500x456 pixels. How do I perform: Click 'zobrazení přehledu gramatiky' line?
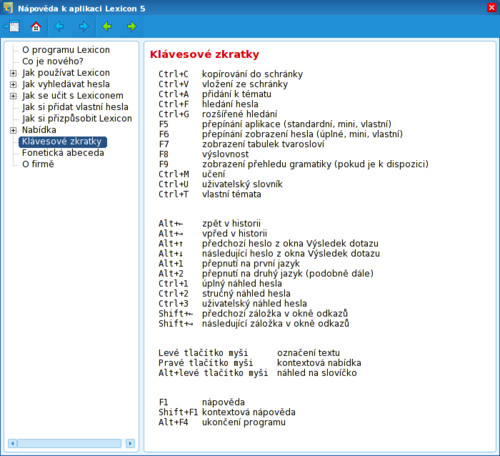point(315,164)
